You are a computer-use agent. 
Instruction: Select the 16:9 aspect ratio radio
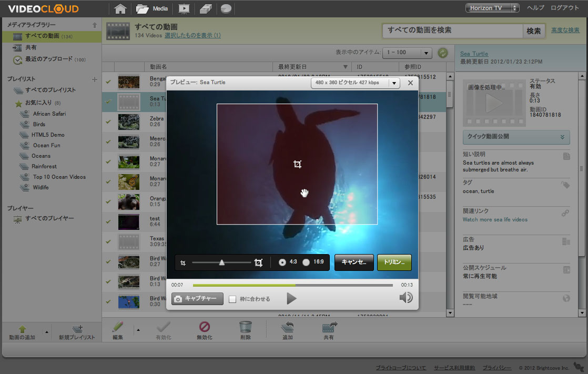(306, 262)
